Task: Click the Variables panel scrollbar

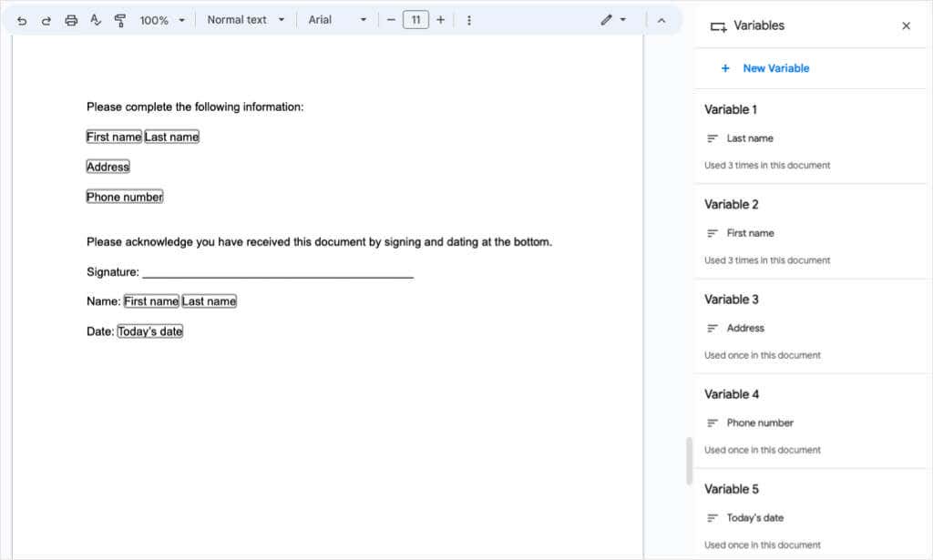Action: (689, 462)
